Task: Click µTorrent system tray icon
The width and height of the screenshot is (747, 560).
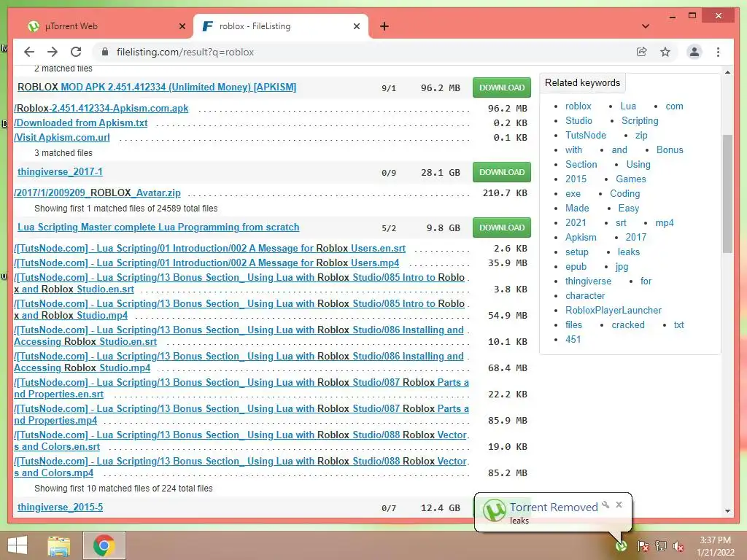Action: pos(621,545)
